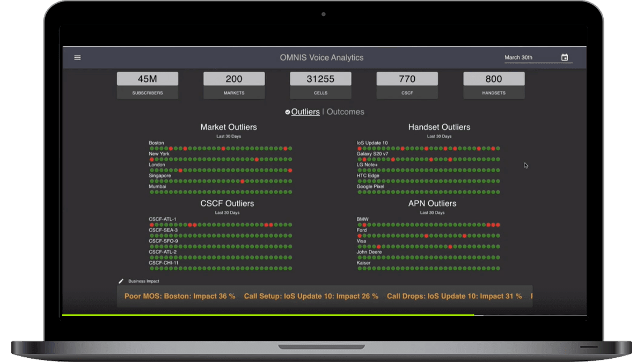Select the 200 Markets tile
The image size is (644, 362).
pos(234,85)
